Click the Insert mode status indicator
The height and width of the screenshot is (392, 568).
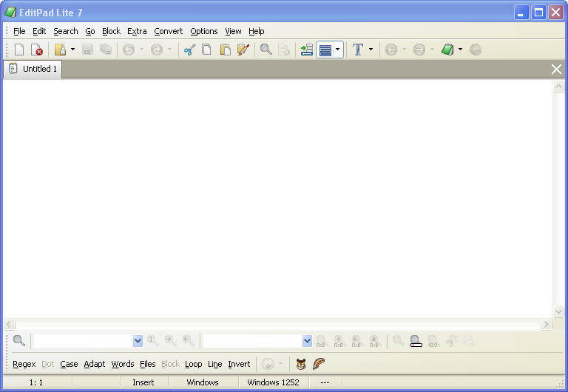click(143, 382)
